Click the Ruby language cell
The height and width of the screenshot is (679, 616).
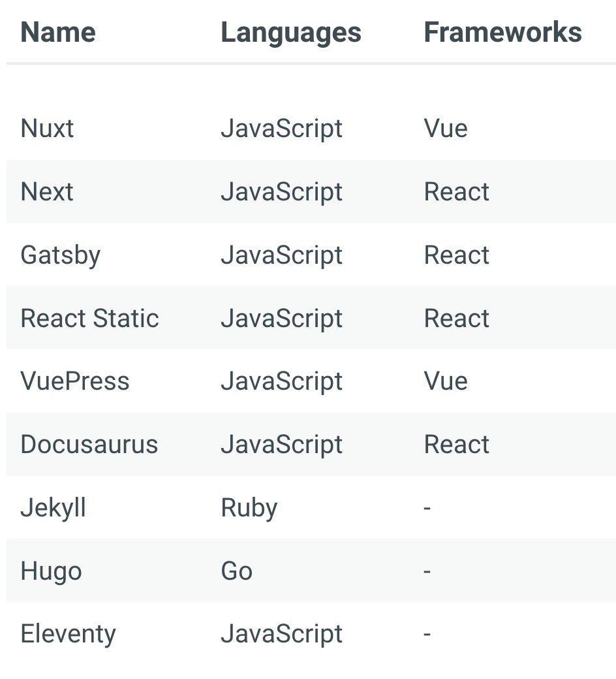[x=249, y=509]
